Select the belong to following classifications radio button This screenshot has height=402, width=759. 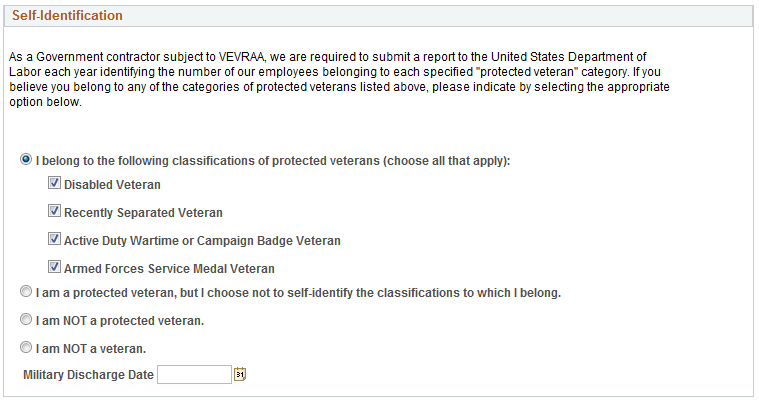point(26,159)
